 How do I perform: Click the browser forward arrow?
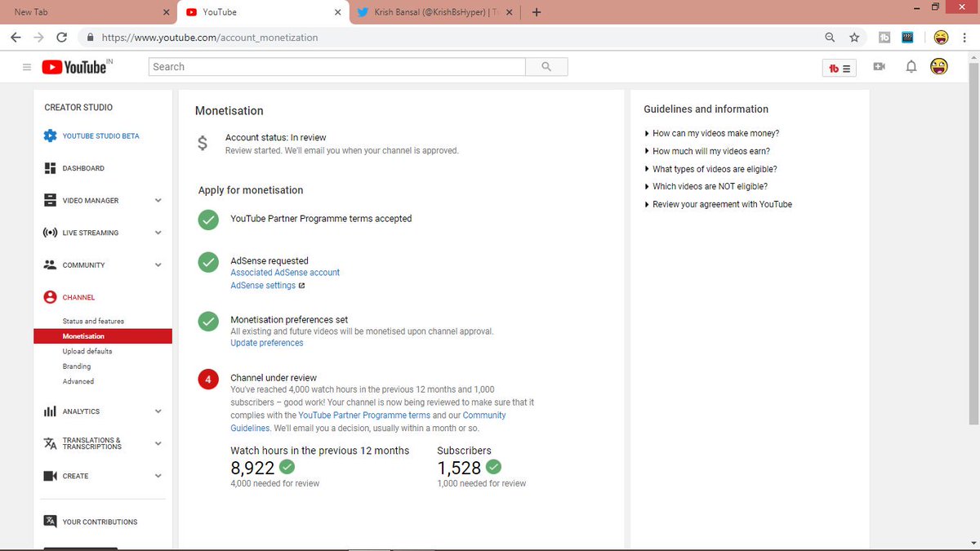point(38,38)
